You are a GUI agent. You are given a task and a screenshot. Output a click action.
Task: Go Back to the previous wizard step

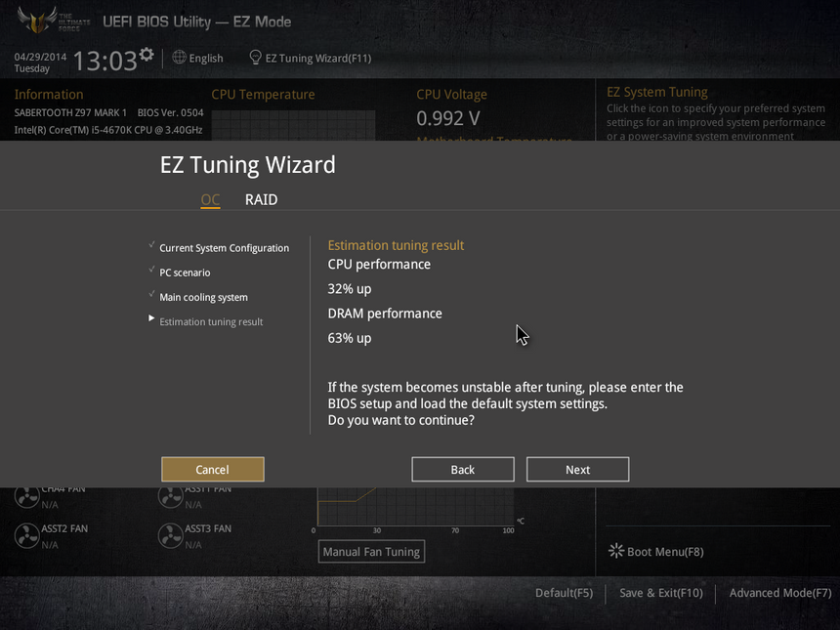[463, 469]
